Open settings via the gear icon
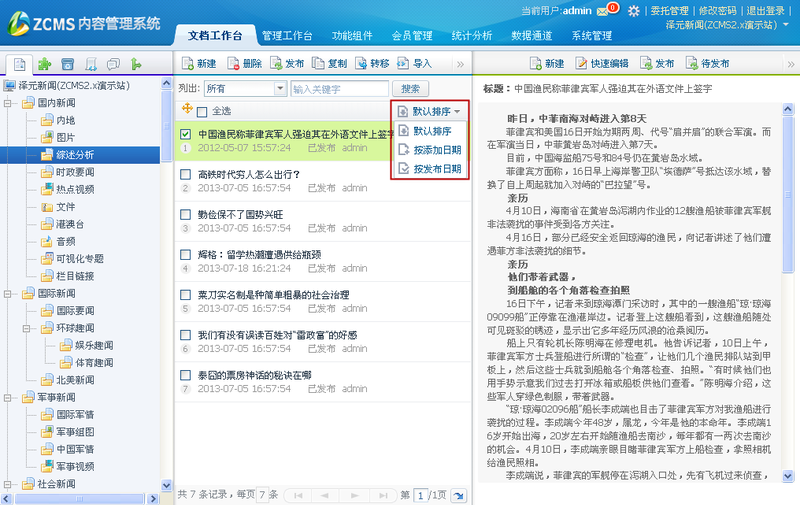Image resolution: width=800 pixels, height=505 pixels. [634, 10]
